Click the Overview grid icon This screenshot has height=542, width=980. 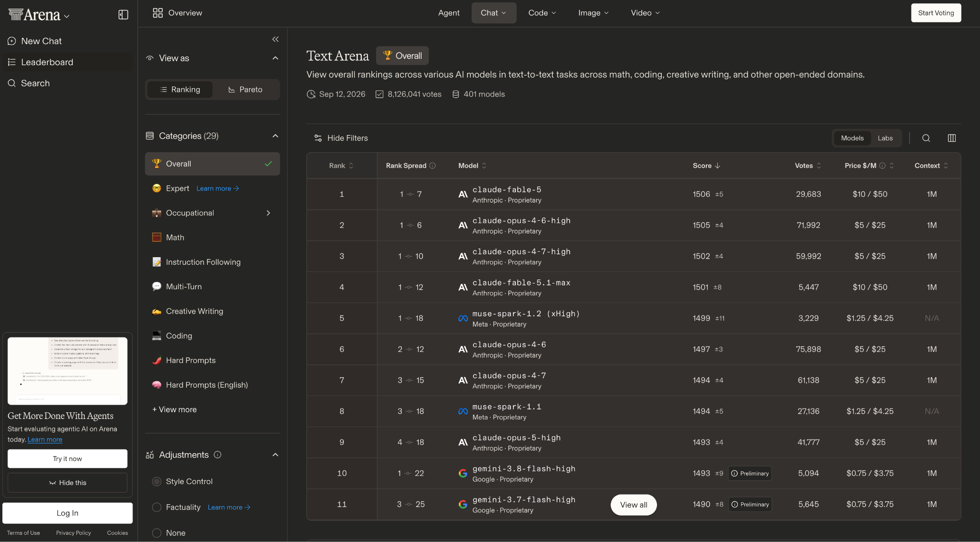[158, 13]
